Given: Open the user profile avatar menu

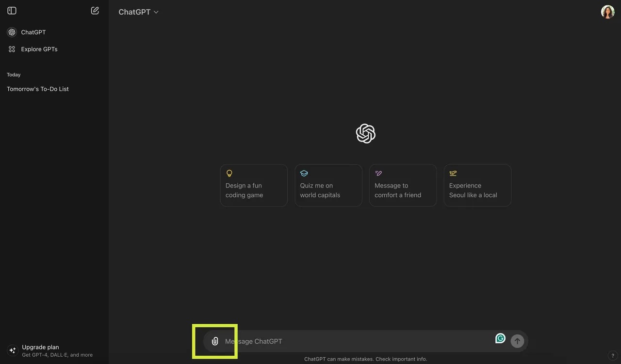Looking at the screenshot, I should pos(608,12).
